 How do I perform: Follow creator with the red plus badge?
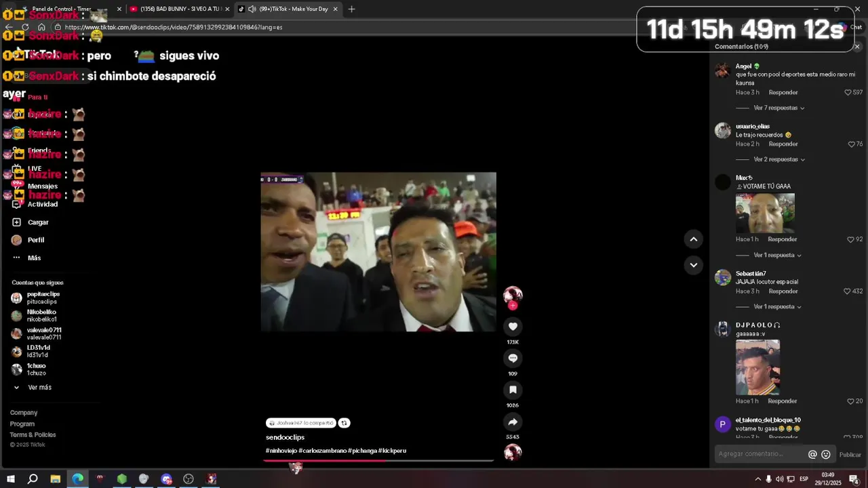[513, 306]
